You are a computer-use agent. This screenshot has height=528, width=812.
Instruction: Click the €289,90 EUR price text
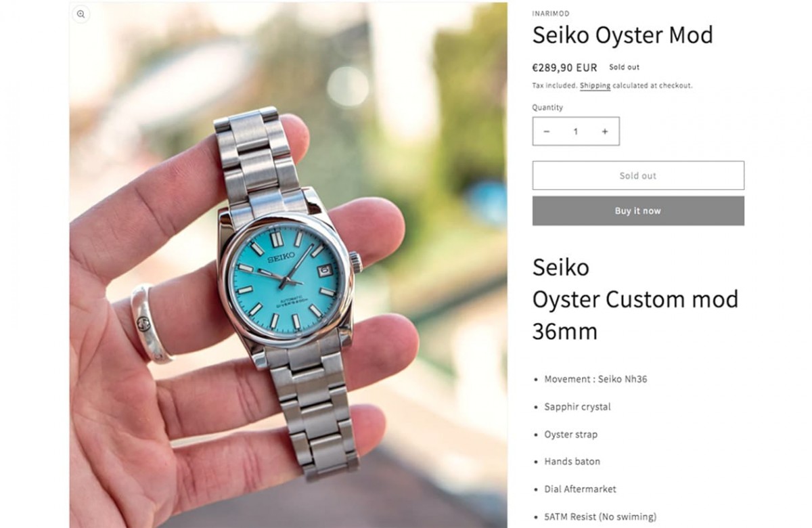pyautogui.click(x=565, y=68)
